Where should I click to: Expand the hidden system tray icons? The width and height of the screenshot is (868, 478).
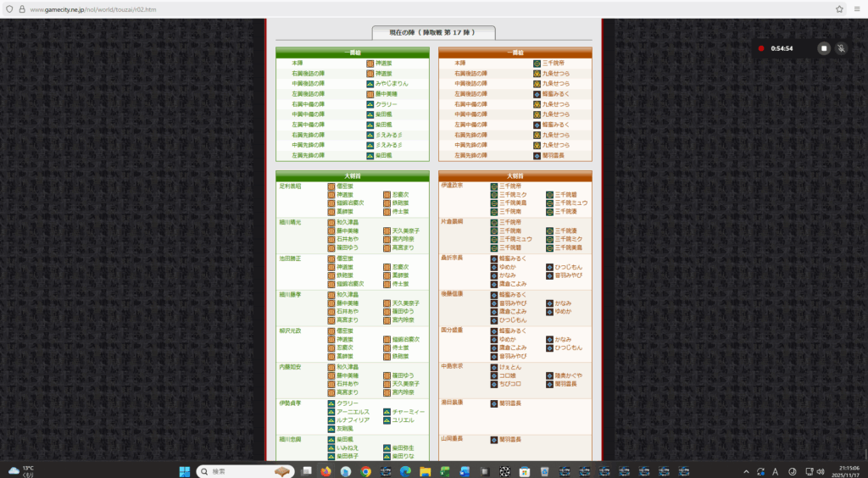pos(746,471)
